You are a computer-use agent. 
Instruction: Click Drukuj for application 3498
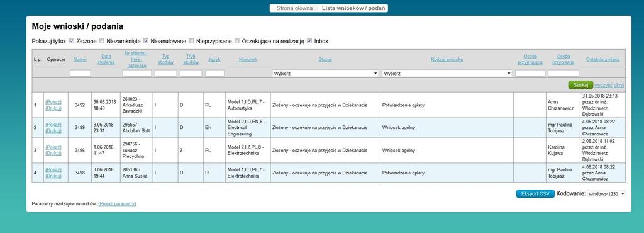[x=53, y=176]
